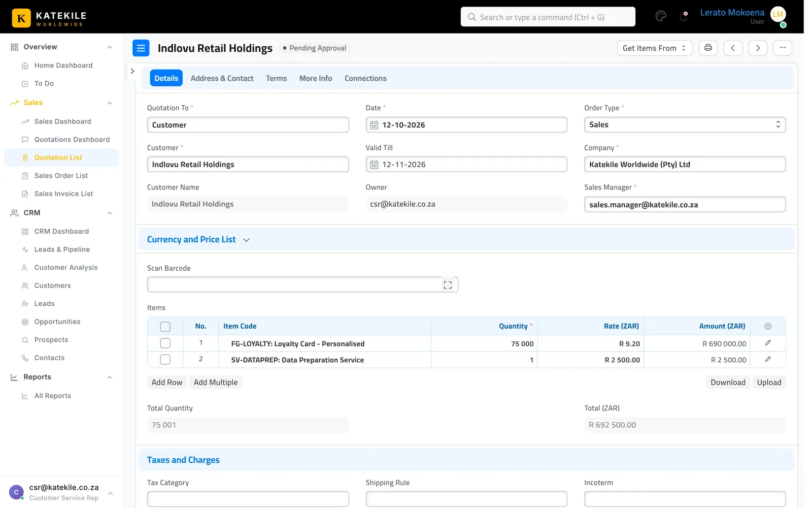Image resolution: width=812 pixels, height=508 pixels.
Task: Click the Scan Barcode input field
Action: pyautogui.click(x=302, y=284)
